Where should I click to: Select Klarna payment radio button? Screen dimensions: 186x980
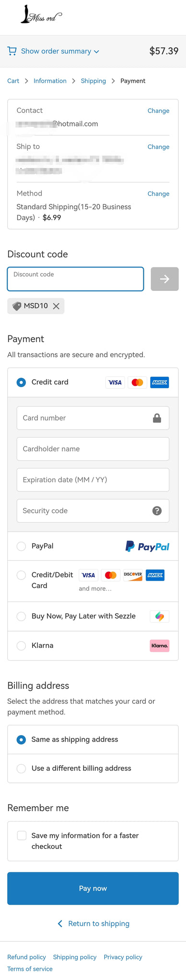[21, 646]
